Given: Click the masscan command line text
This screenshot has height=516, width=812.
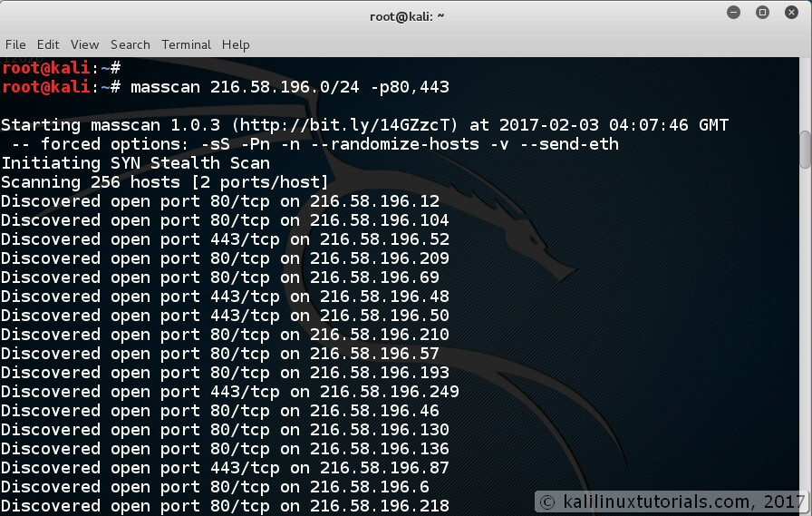Looking at the screenshot, I should tap(290, 87).
